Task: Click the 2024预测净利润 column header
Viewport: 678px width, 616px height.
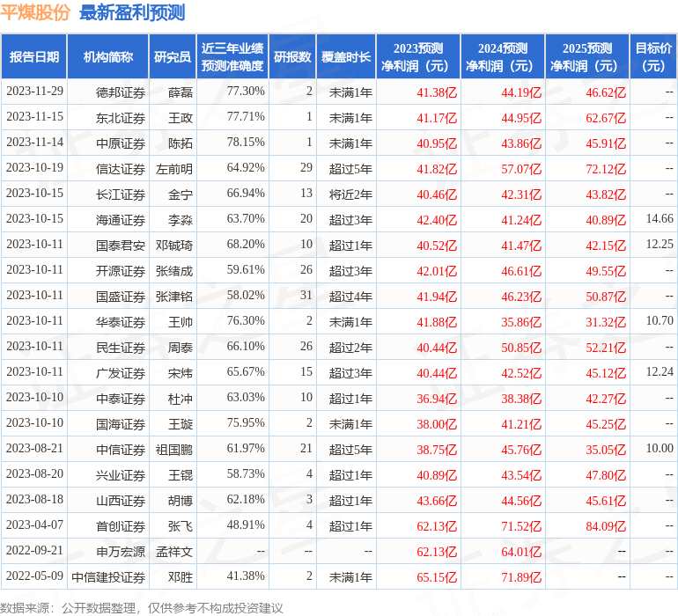Action: (503, 56)
